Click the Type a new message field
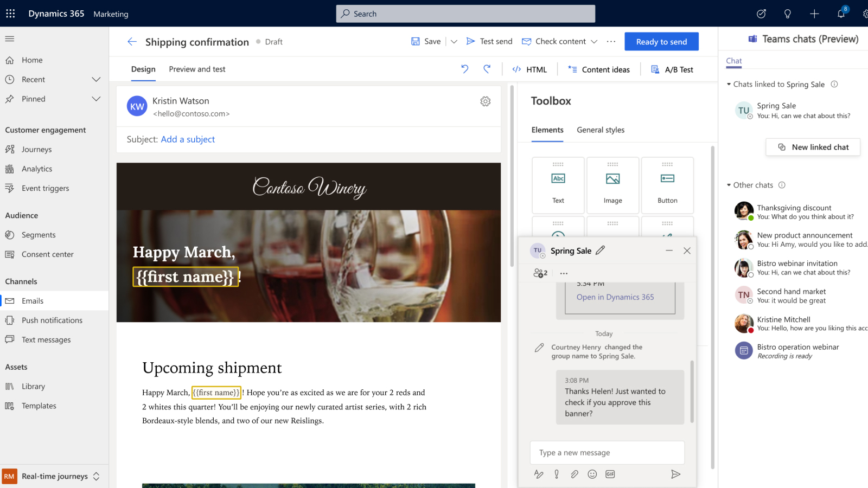868x488 pixels. click(607, 453)
